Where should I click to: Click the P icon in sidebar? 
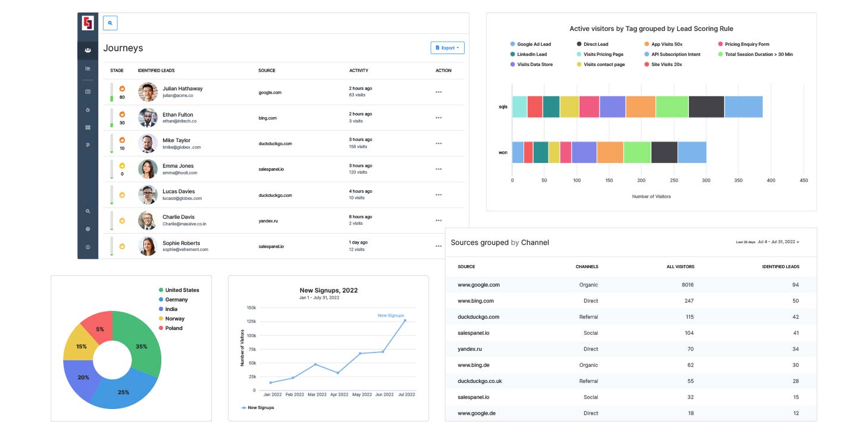click(88, 145)
